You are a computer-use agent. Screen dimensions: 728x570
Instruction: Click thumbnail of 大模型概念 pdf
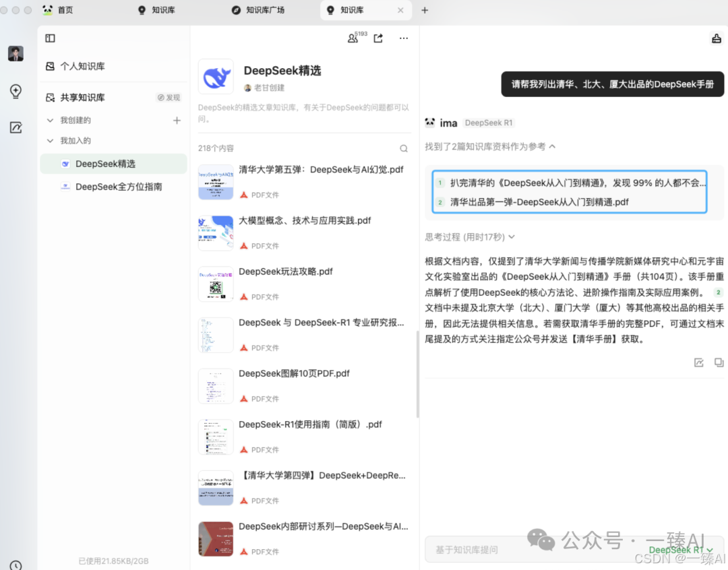point(216,233)
